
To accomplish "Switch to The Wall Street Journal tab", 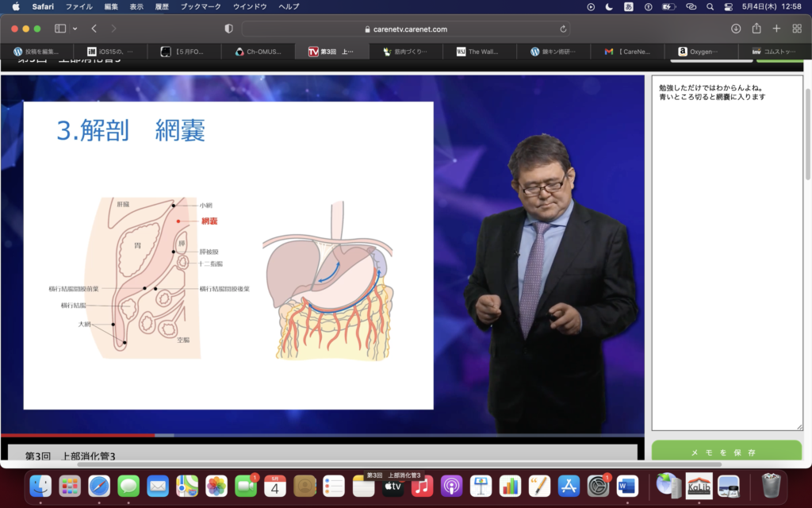I will 479,52.
